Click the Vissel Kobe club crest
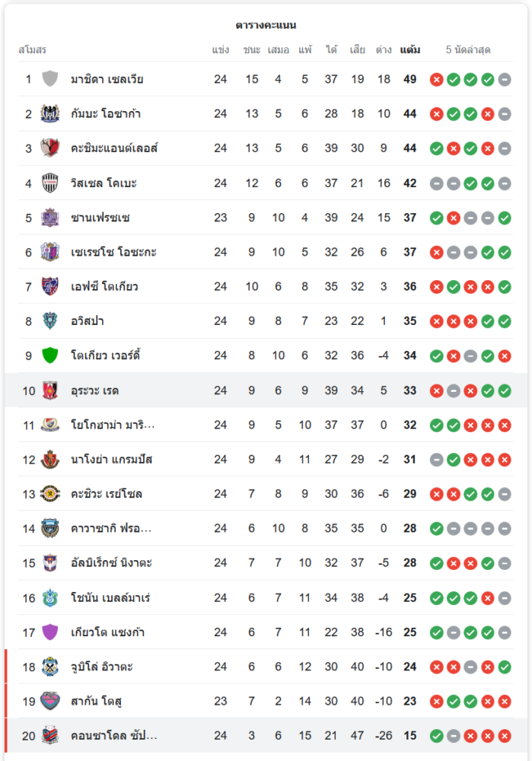532x761 pixels. coord(50,183)
